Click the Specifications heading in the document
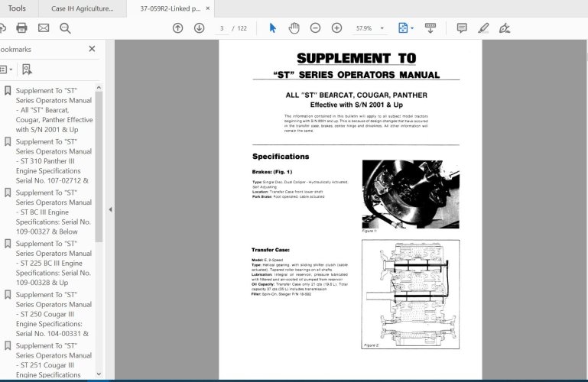 (x=281, y=156)
